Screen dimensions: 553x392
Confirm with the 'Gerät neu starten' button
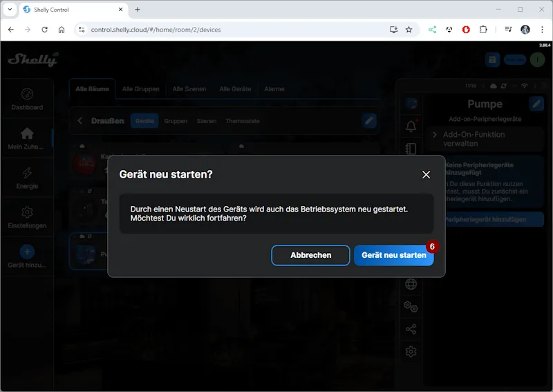coord(393,255)
